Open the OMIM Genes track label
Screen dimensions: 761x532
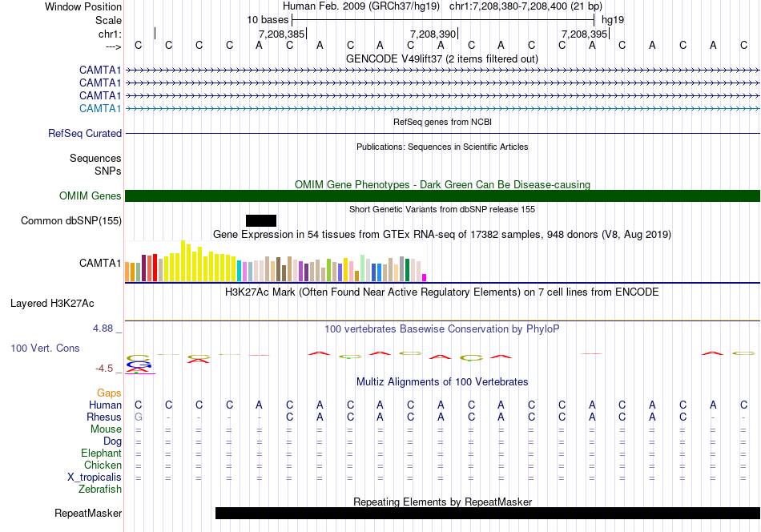coord(91,195)
